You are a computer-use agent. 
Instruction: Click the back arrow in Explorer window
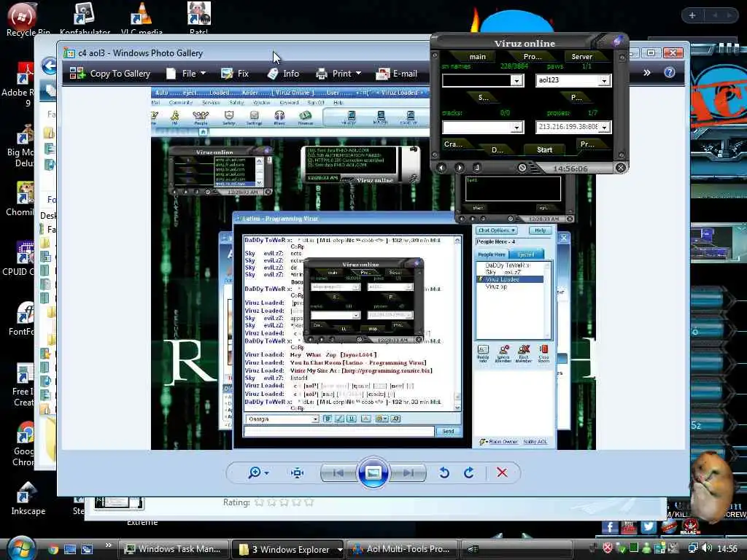[49, 66]
